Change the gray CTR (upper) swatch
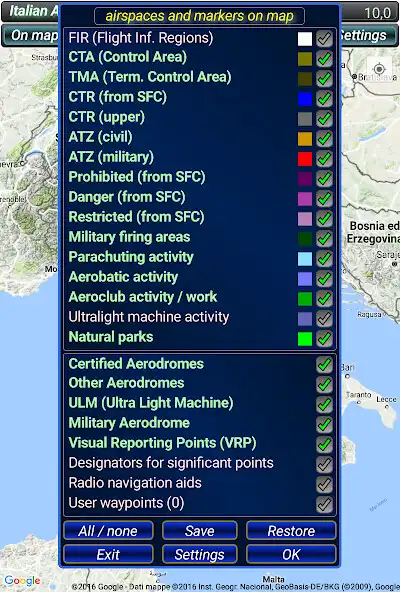 pos(305,119)
